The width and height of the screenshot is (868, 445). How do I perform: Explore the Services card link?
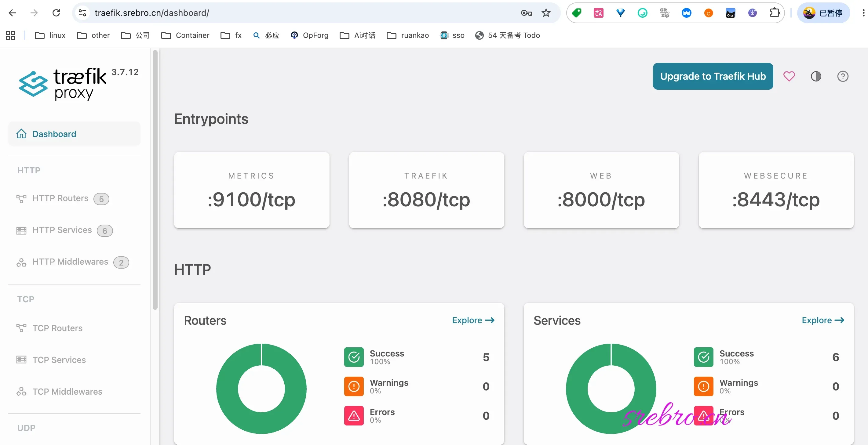(823, 320)
